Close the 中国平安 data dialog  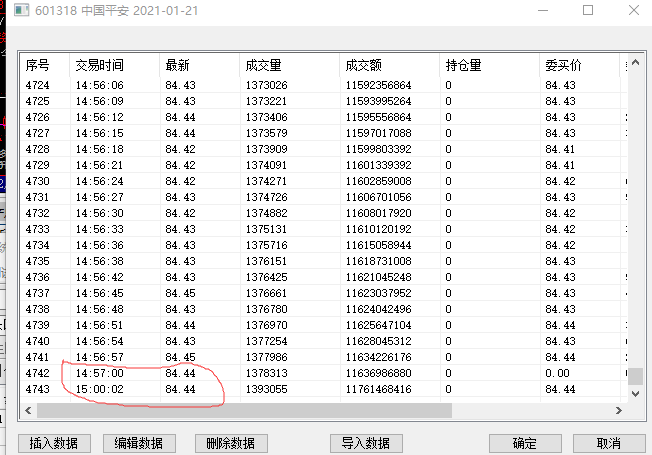634,10
